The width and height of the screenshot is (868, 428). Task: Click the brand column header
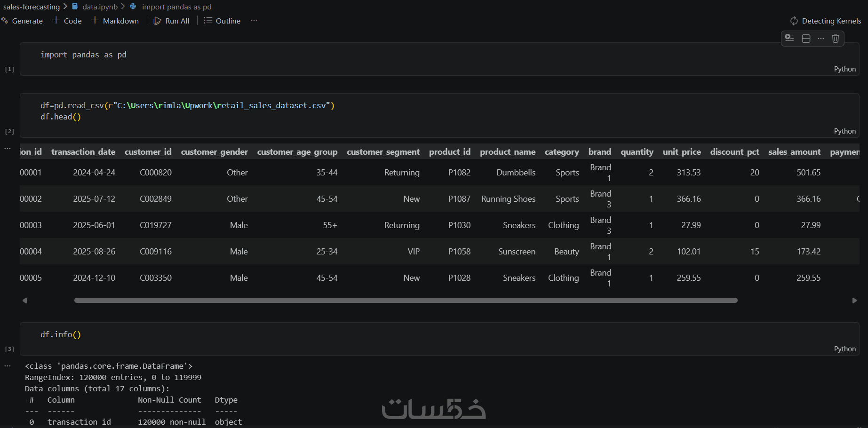[x=600, y=152]
